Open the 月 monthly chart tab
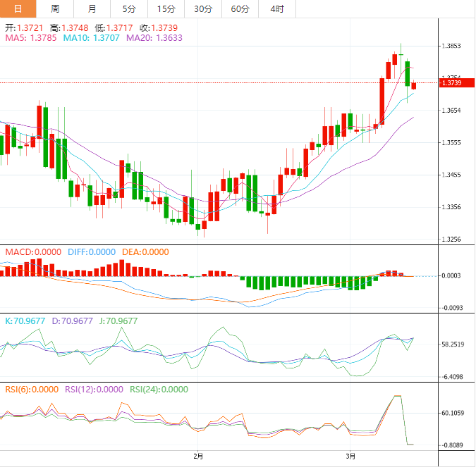This screenshot has height=472, width=476. [x=92, y=9]
